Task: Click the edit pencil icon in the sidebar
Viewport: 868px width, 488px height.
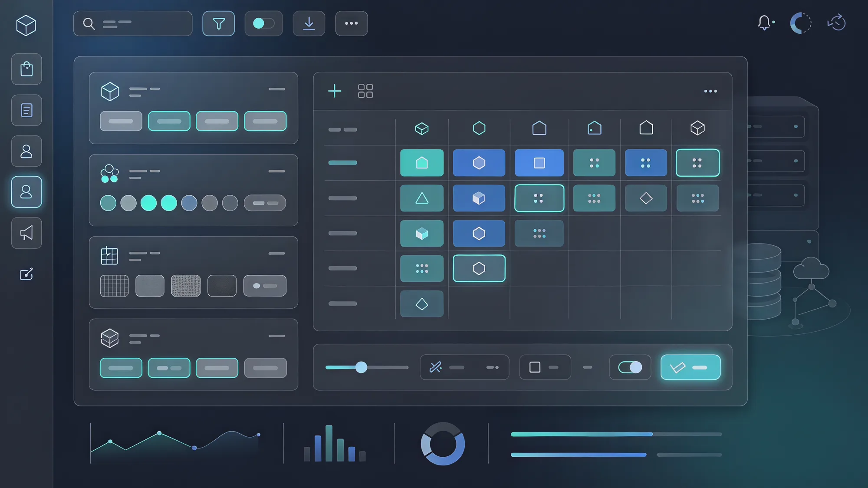Action: [x=26, y=274]
